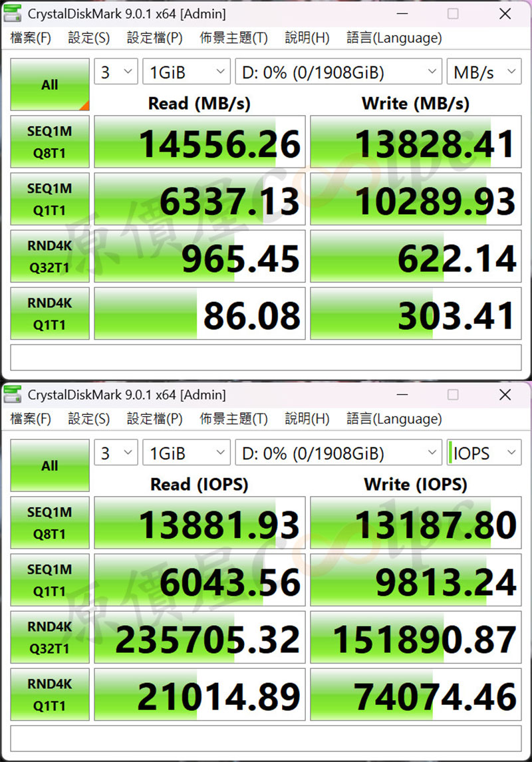This screenshot has width=532, height=762.
Task: Open the D: drive selector in the MB/s window
Action: [338, 72]
